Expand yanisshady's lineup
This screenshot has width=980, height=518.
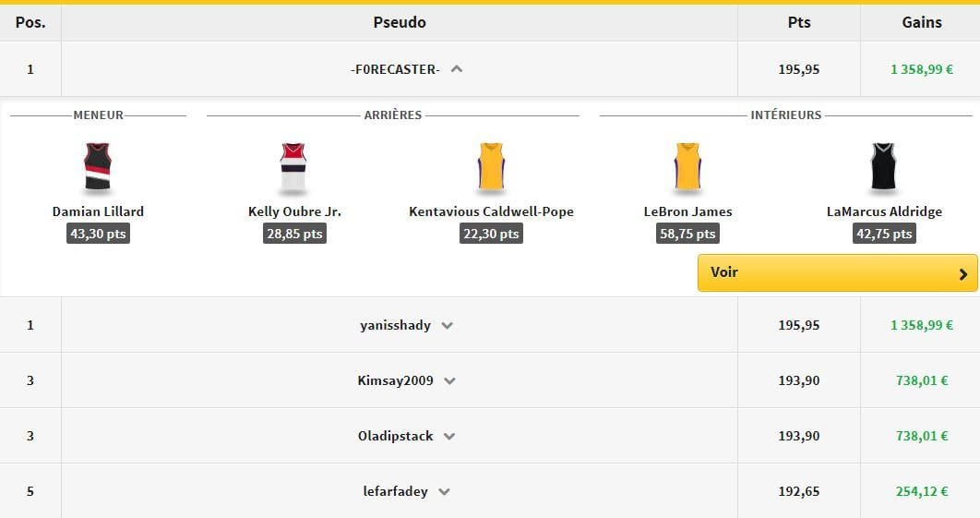448,325
